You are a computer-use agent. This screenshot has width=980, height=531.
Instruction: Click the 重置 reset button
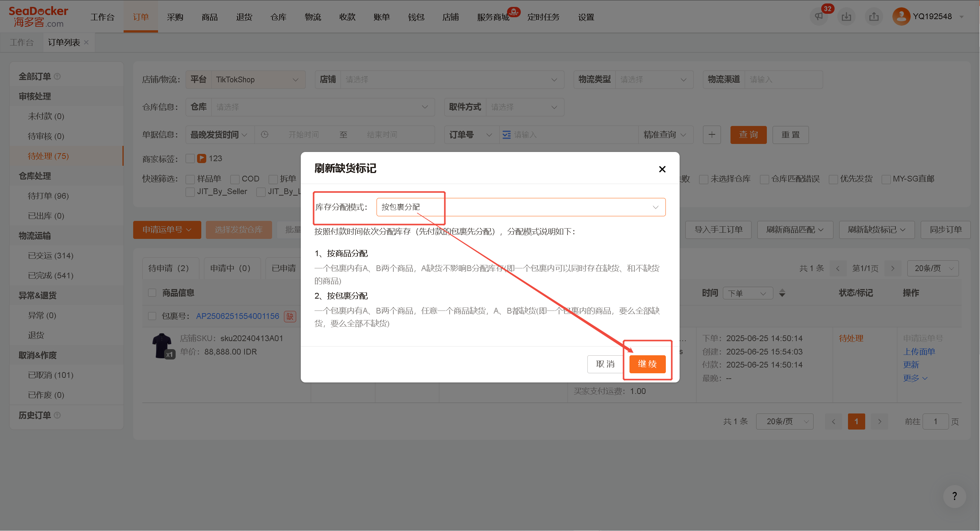[x=790, y=135]
